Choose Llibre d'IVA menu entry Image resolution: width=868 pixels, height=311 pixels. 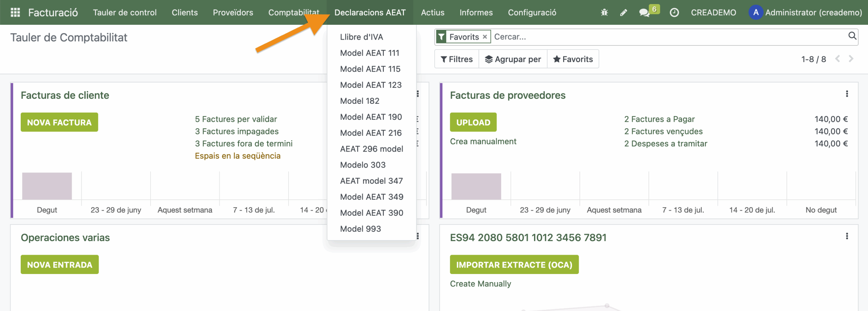[361, 37]
